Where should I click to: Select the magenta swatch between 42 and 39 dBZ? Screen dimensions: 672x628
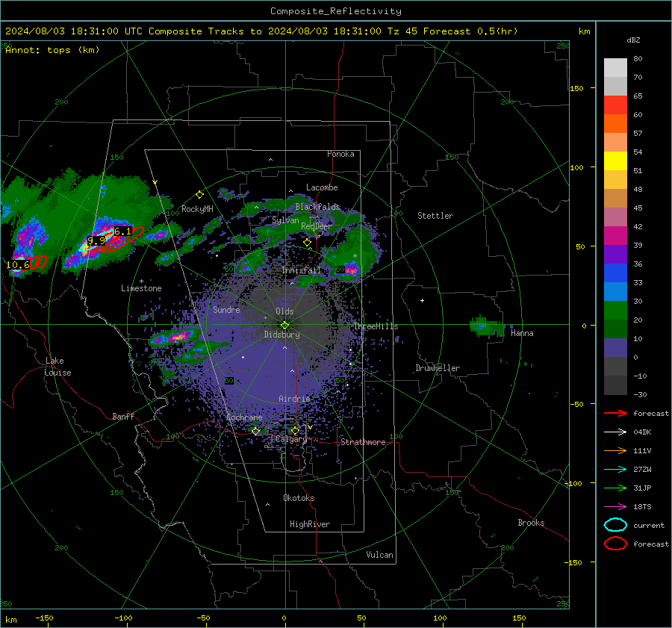click(615, 236)
